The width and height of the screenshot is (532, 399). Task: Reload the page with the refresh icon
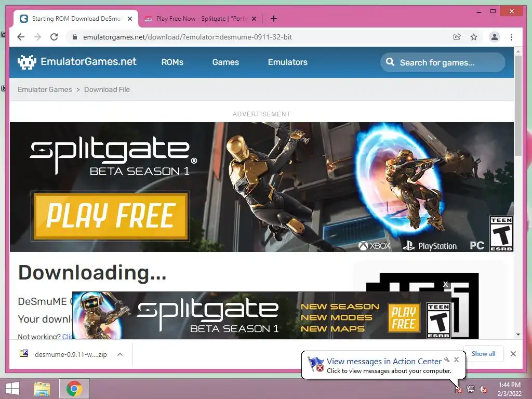pyautogui.click(x=54, y=37)
